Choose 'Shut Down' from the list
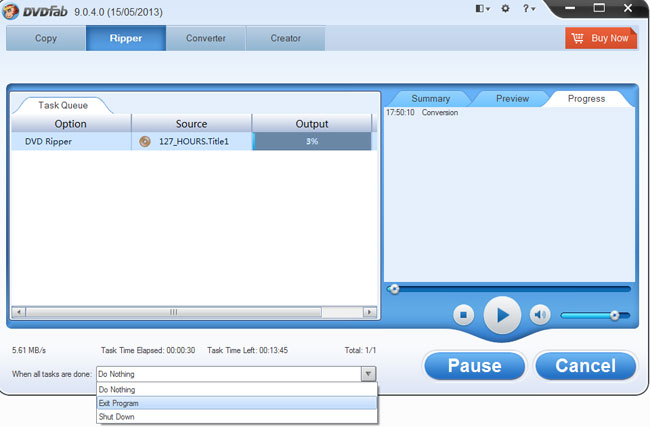 point(237,417)
